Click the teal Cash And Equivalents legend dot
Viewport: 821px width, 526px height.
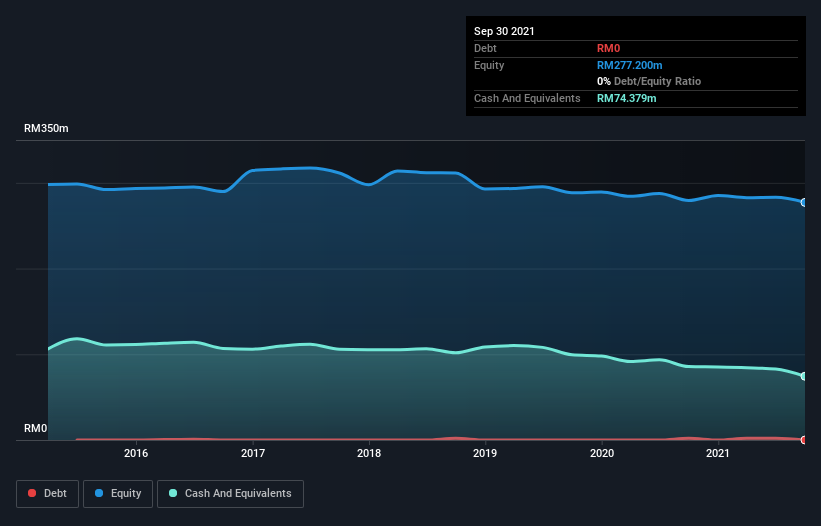(173, 493)
